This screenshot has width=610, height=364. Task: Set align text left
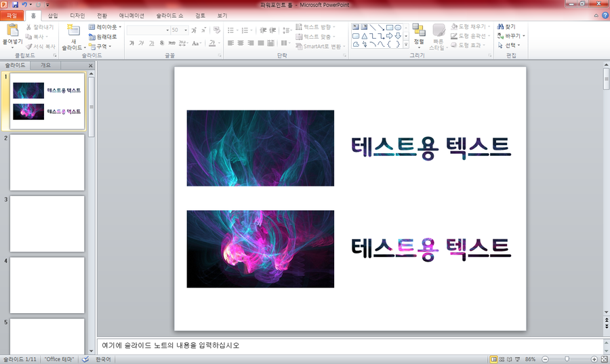pos(230,43)
